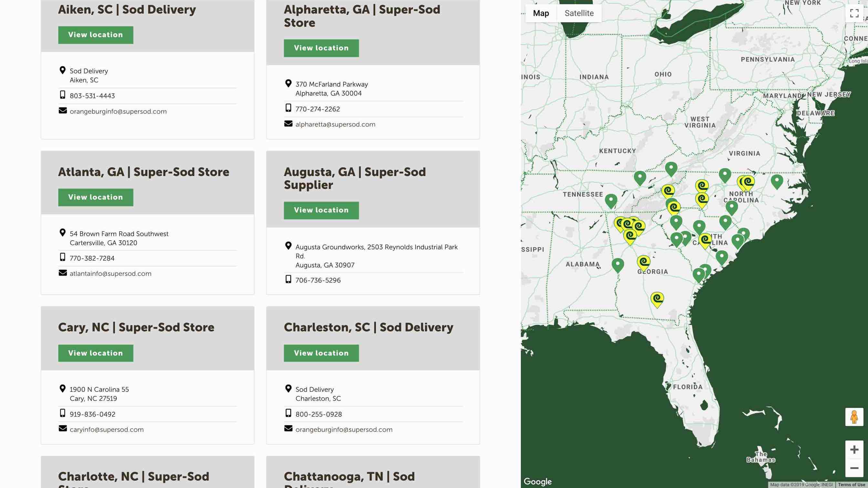Click the phone icon beside 770-274-2262
The image size is (868, 488).
click(x=288, y=108)
